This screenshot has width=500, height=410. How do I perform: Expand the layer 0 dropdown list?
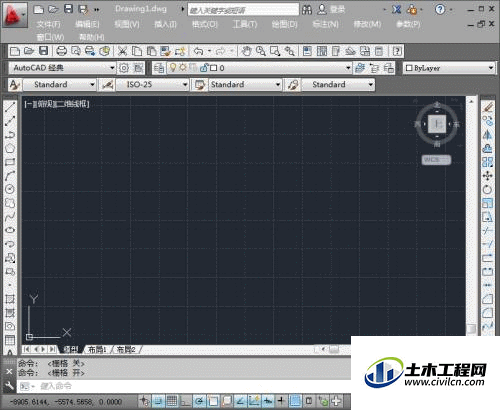[348, 68]
